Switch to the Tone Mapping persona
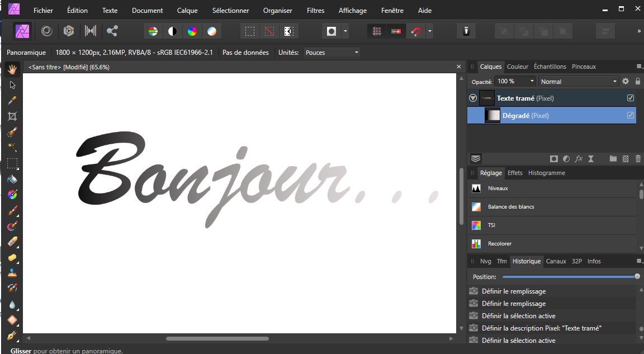Screen dimensions: 644x354 (x=91, y=31)
